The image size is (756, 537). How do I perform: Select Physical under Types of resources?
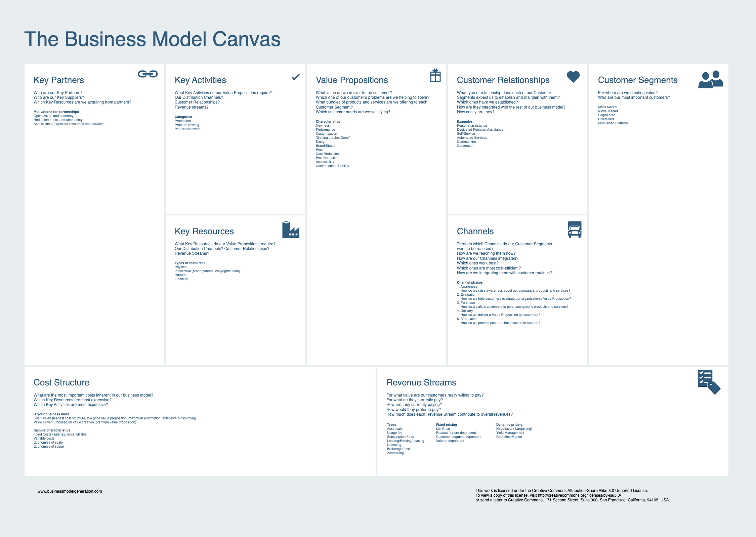[x=181, y=267]
